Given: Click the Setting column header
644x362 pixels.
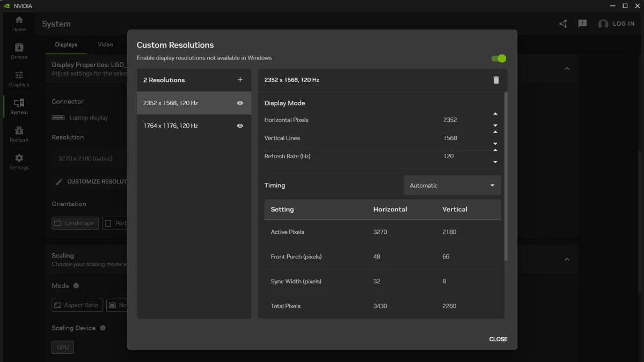Looking at the screenshot, I should point(282,210).
